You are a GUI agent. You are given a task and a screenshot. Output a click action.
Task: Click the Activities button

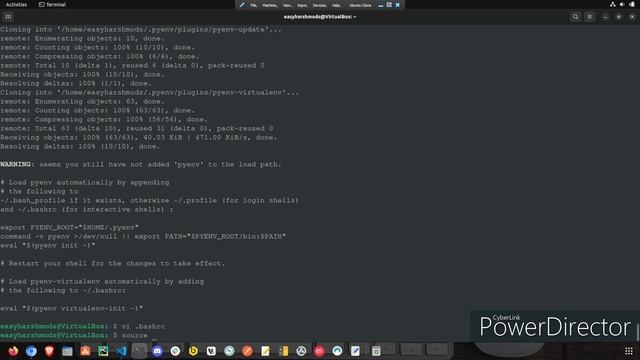16,4
